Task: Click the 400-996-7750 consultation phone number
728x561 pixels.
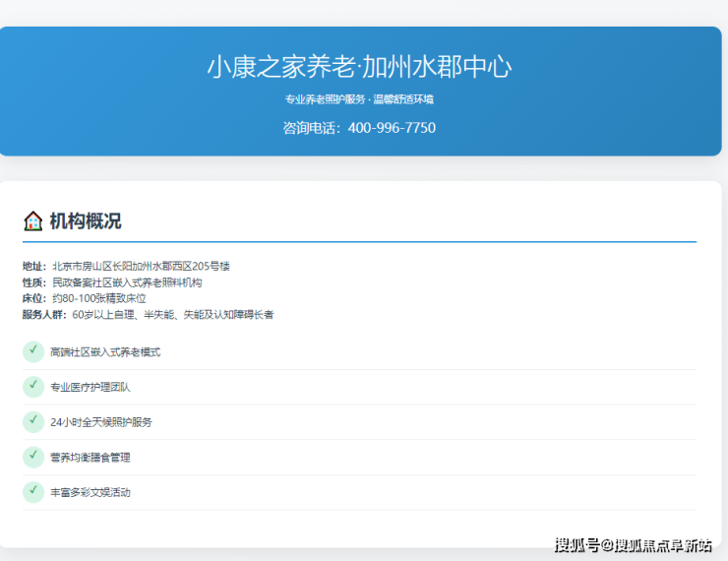Action: pyautogui.click(x=392, y=128)
